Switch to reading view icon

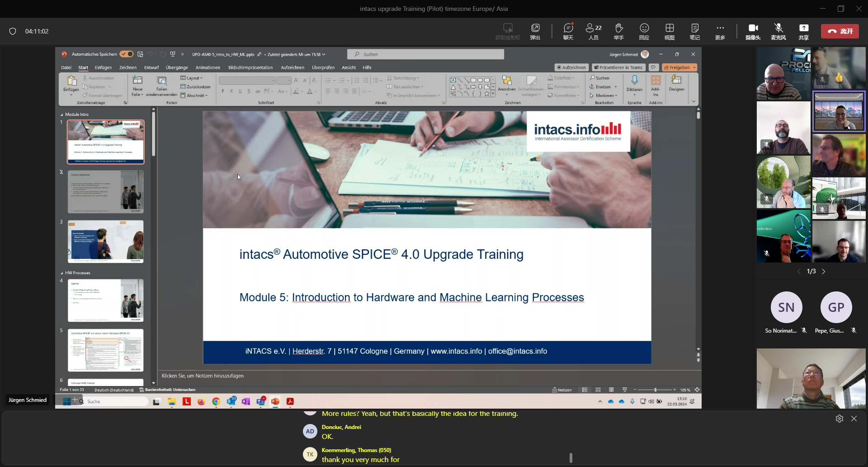point(611,390)
